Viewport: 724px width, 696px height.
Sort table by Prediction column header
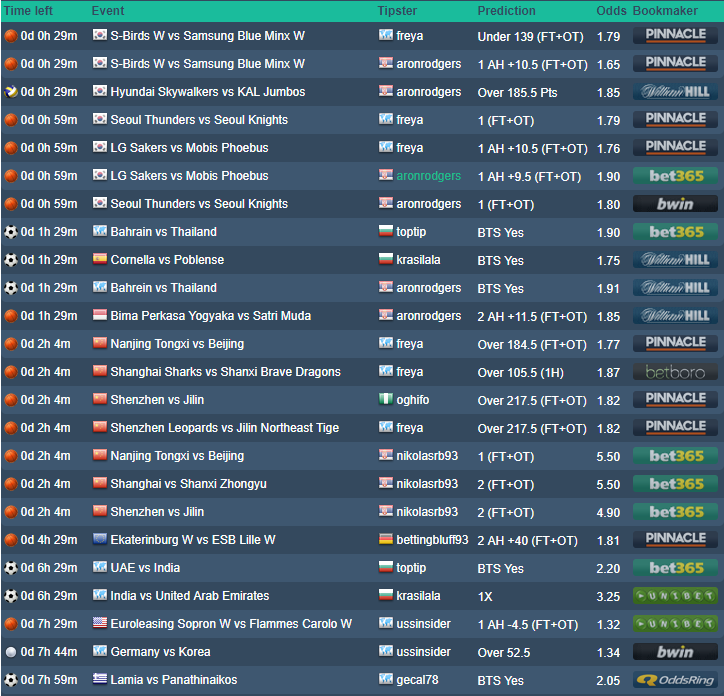[507, 11]
